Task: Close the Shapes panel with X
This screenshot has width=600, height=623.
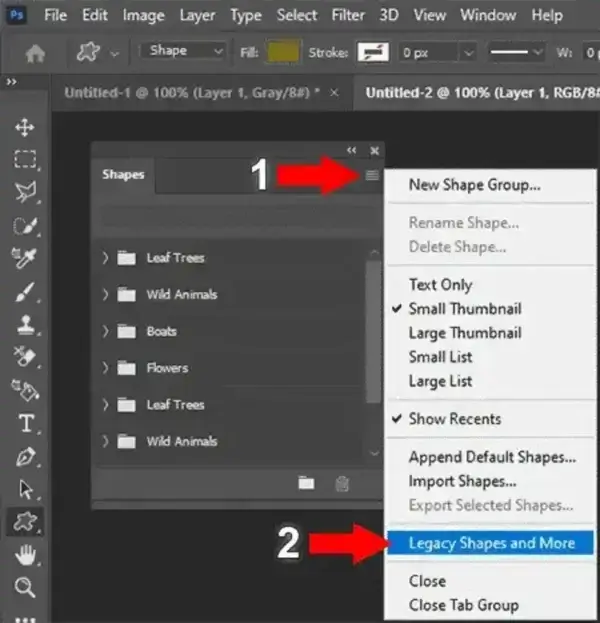Action: [x=374, y=151]
